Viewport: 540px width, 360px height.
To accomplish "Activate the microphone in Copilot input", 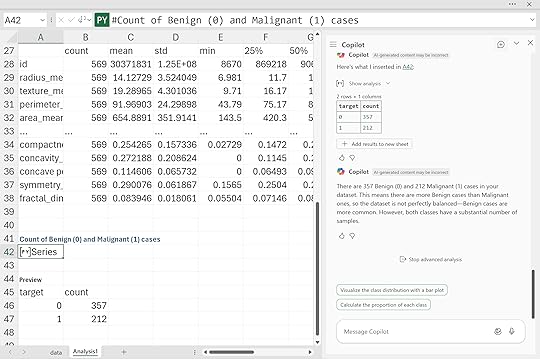I will 512,331.
